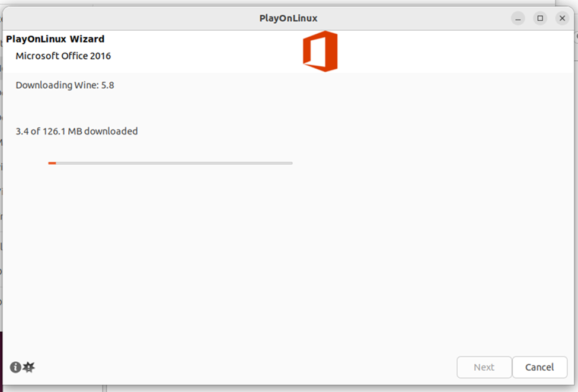Click the restore window icon
Screen dimensions: 578x392
point(540,18)
